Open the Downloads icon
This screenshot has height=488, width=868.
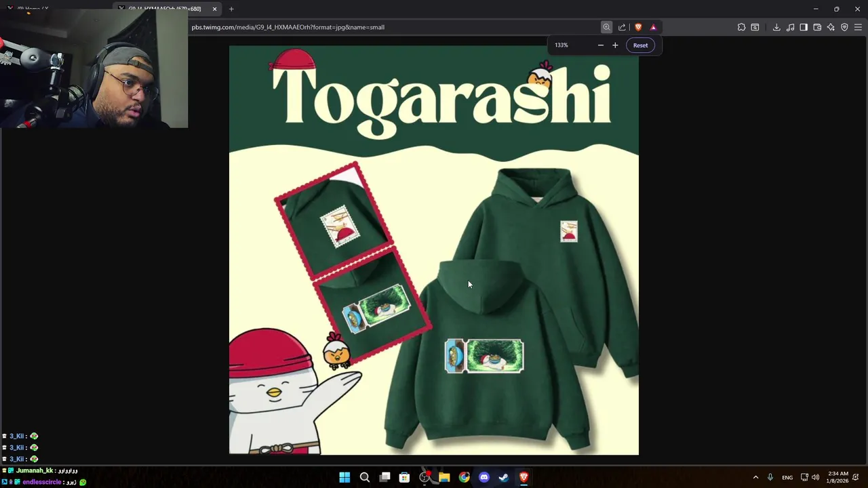[x=776, y=27]
